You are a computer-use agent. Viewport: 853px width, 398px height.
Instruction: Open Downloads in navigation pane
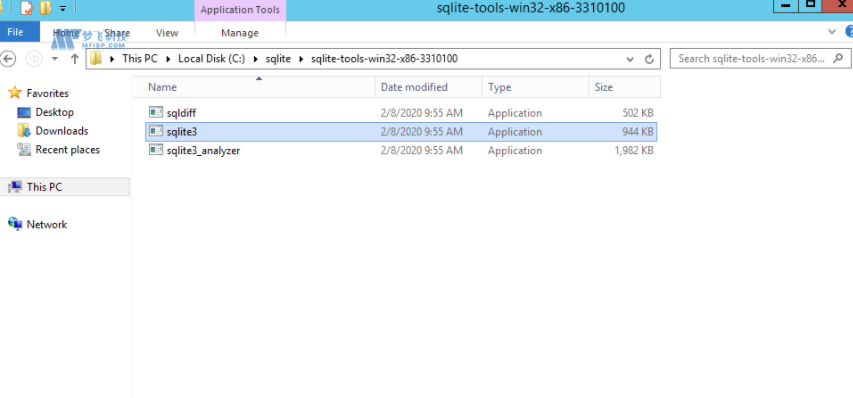(x=61, y=131)
